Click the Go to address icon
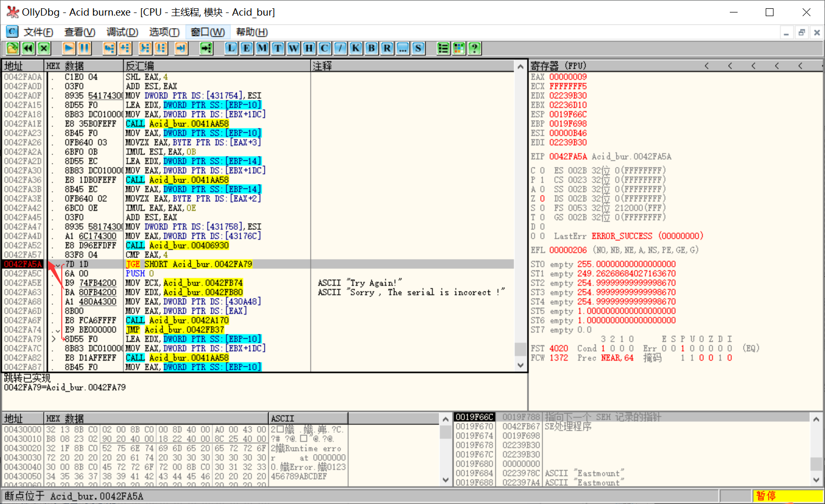825x504 pixels. click(x=206, y=48)
